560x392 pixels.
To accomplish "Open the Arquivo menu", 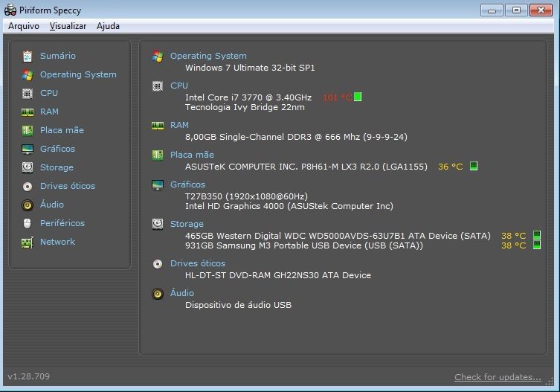I will (24, 26).
